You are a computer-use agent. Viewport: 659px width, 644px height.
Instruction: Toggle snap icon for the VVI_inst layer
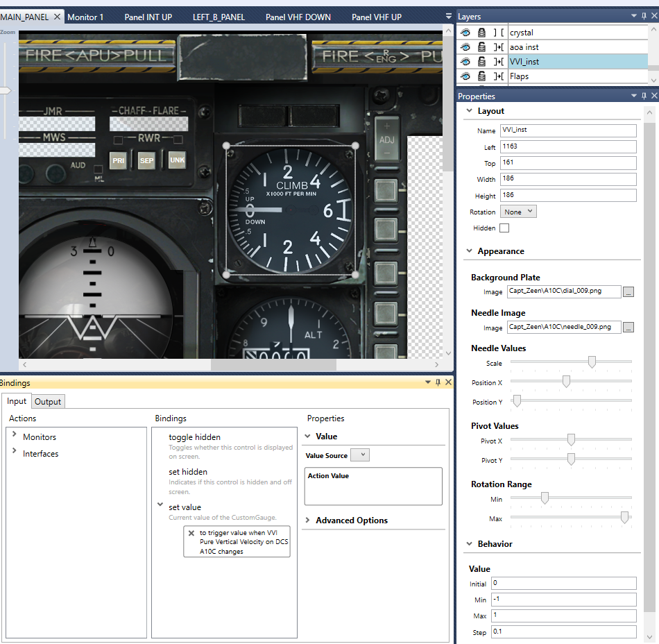(498, 62)
